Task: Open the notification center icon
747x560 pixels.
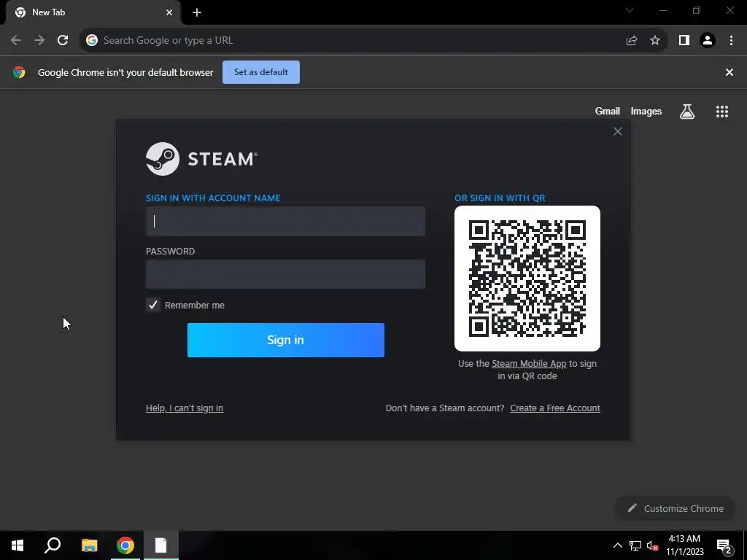Action: (724, 545)
